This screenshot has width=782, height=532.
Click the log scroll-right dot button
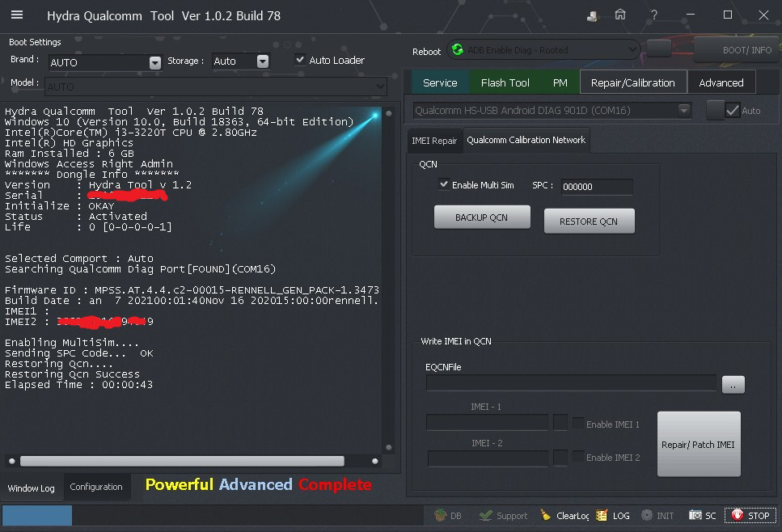coord(375,461)
